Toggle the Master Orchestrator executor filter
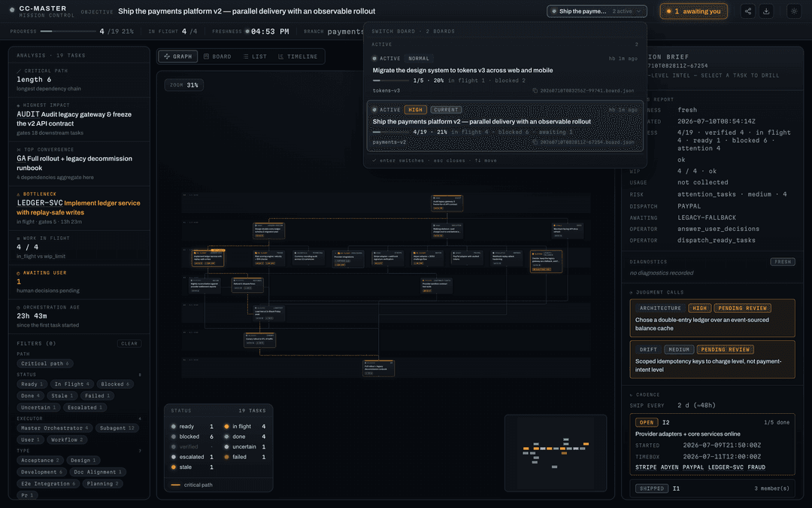The height and width of the screenshot is (508, 812). (54, 428)
